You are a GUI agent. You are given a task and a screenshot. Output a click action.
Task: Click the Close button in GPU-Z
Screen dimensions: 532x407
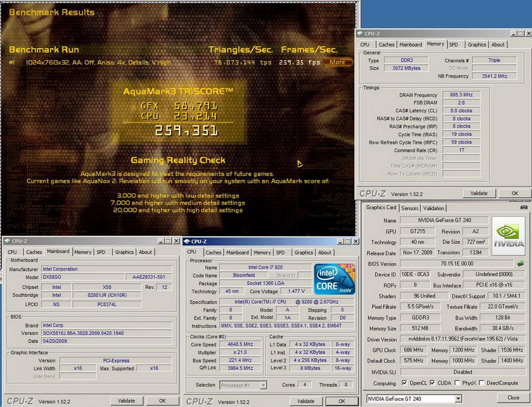513,398
